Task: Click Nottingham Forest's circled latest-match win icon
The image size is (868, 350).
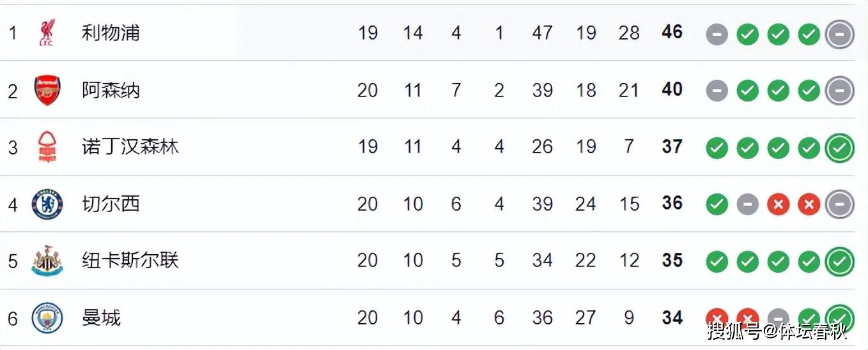Action: 839,148
